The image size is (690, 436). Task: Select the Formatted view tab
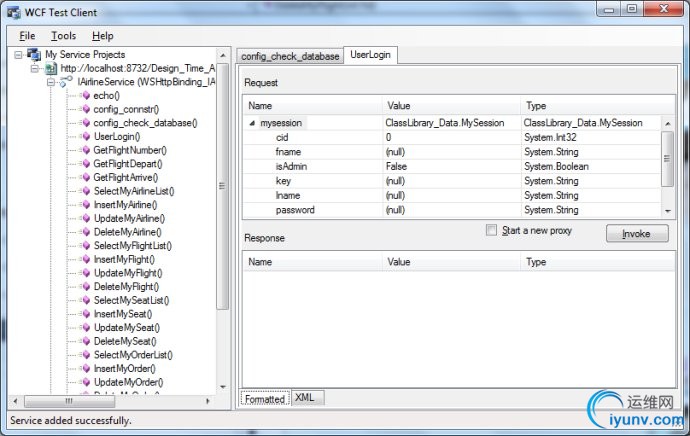pyautogui.click(x=265, y=399)
